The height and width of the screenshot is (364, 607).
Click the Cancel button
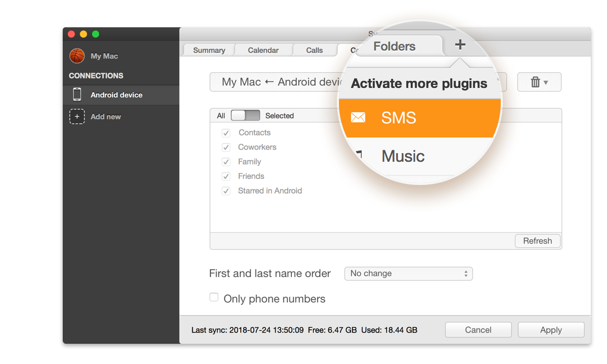478,330
